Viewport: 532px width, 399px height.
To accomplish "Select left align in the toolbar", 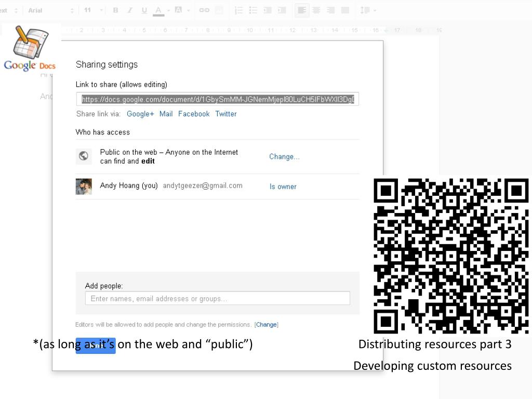I will pos(302,10).
